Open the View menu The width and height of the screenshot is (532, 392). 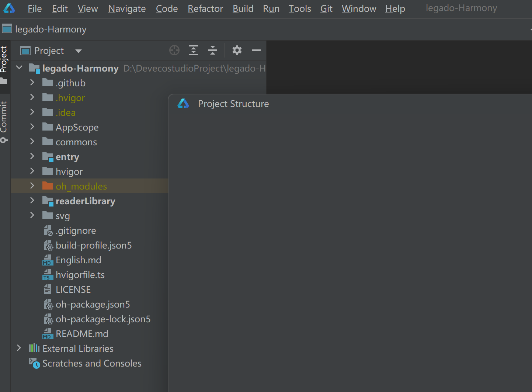click(x=88, y=8)
